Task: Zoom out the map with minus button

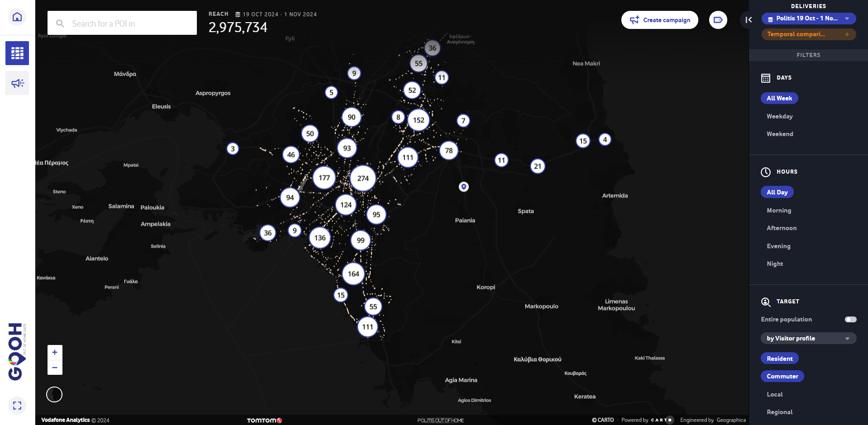Action: [55, 368]
